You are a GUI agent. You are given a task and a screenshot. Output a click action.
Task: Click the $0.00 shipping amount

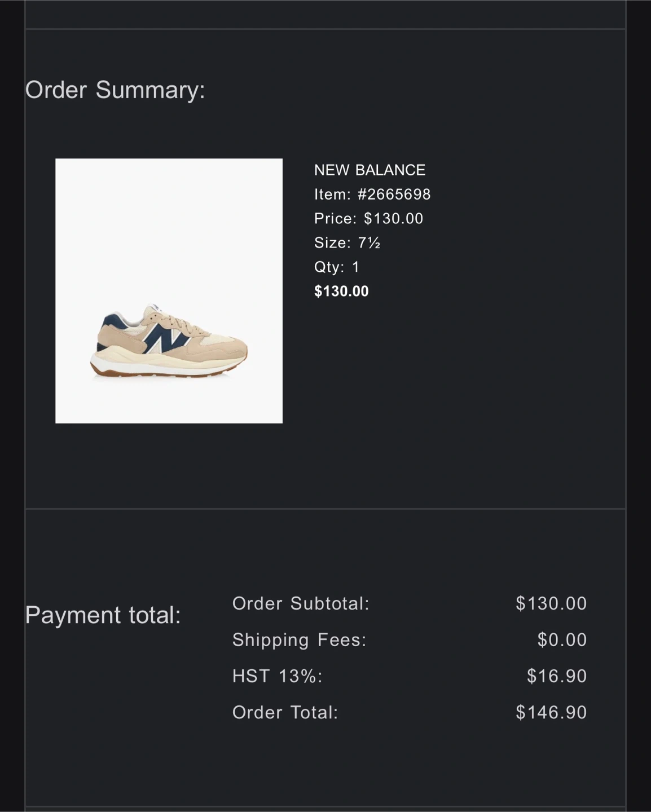562,639
